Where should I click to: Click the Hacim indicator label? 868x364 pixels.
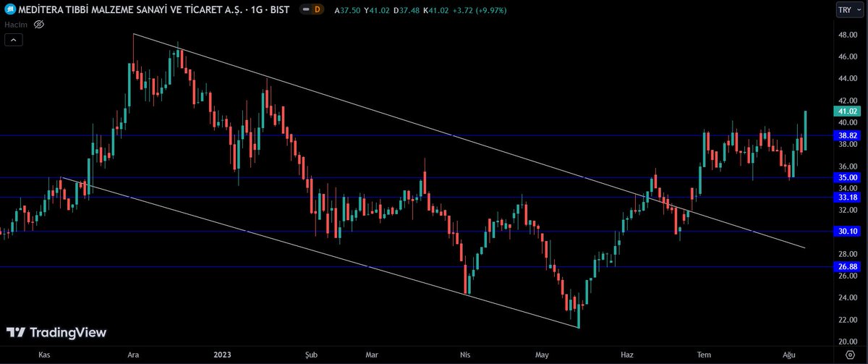click(17, 25)
